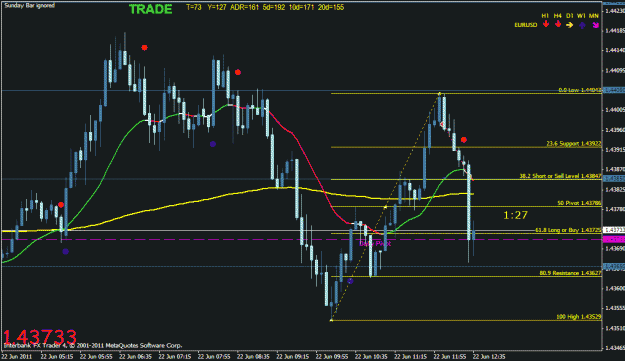Click the 0.0 Low Fibonacci label
This screenshot has width=625, height=361.
(x=580, y=90)
